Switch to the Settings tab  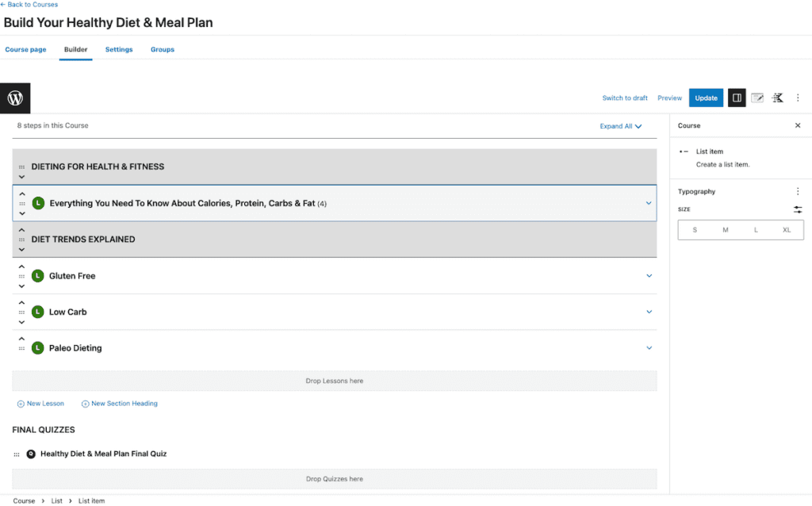[118, 49]
